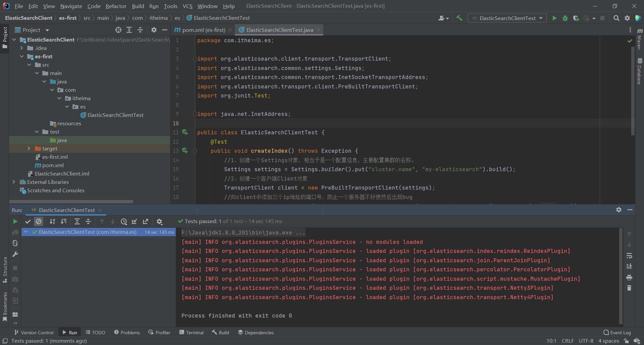Viewport: 644px width, 345px height.
Task: Start debugging with the green bug icon
Action: (565, 18)
